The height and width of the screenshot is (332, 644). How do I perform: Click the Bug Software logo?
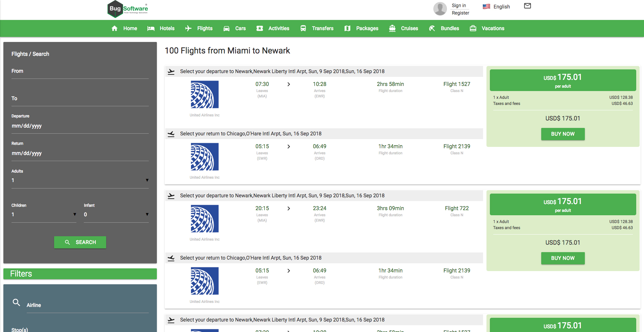click(x=128, y=9)
